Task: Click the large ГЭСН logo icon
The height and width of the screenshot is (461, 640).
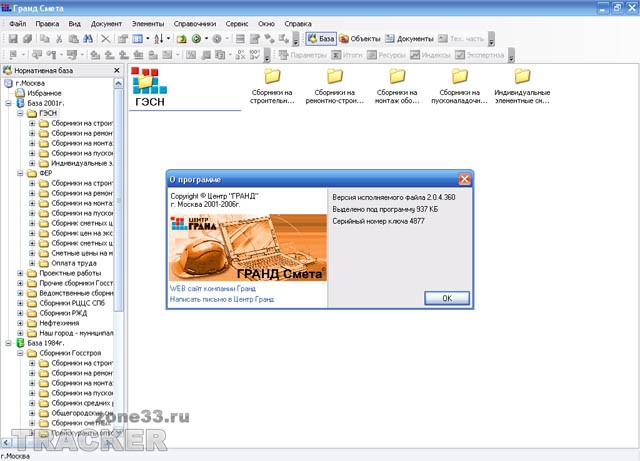Action: pos(149,81)
